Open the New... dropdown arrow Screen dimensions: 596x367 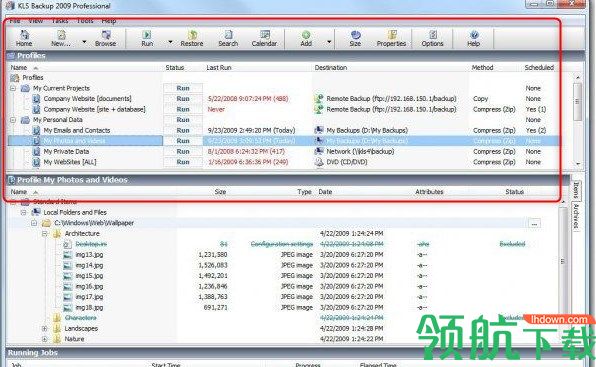pos(84,42)
